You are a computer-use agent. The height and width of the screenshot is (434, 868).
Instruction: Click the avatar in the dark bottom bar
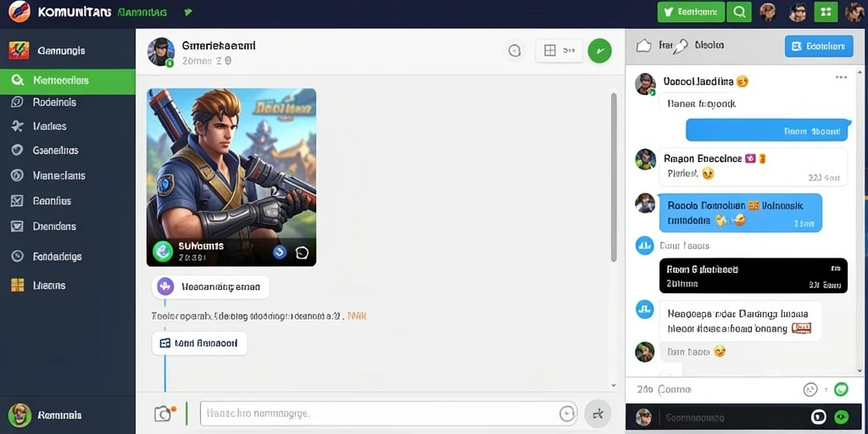[x=644, y=417]
